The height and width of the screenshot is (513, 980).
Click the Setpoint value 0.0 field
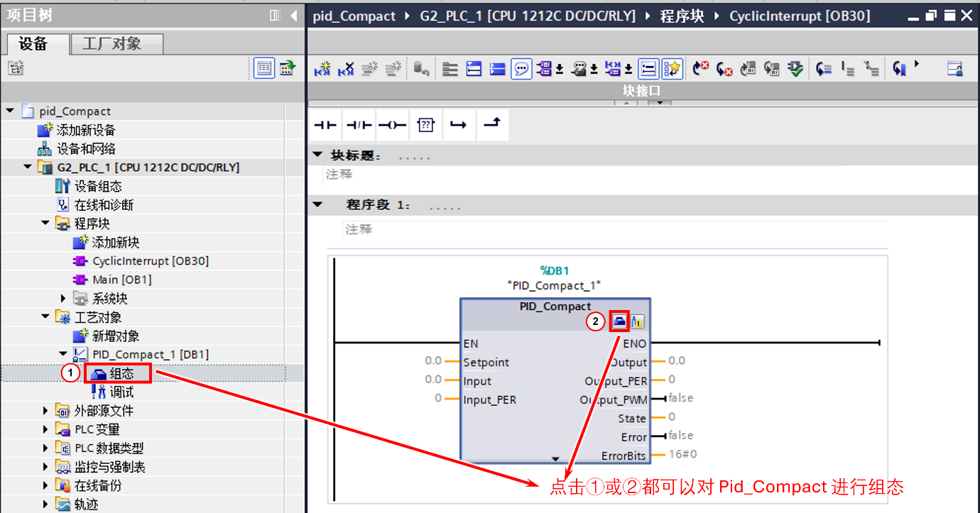point(433,361)
